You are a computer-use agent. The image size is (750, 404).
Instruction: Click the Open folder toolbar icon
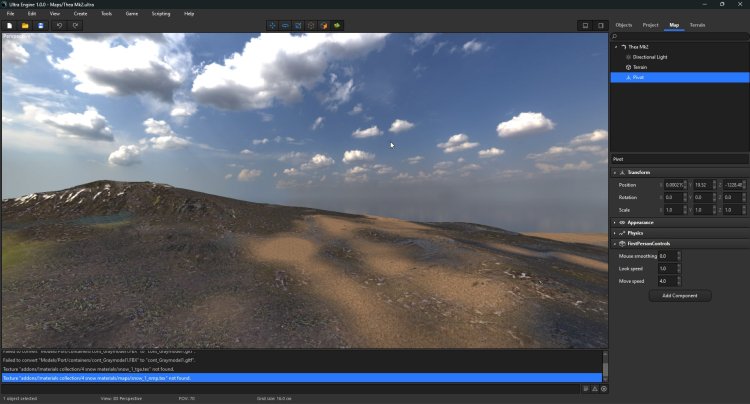coord(25,25)
